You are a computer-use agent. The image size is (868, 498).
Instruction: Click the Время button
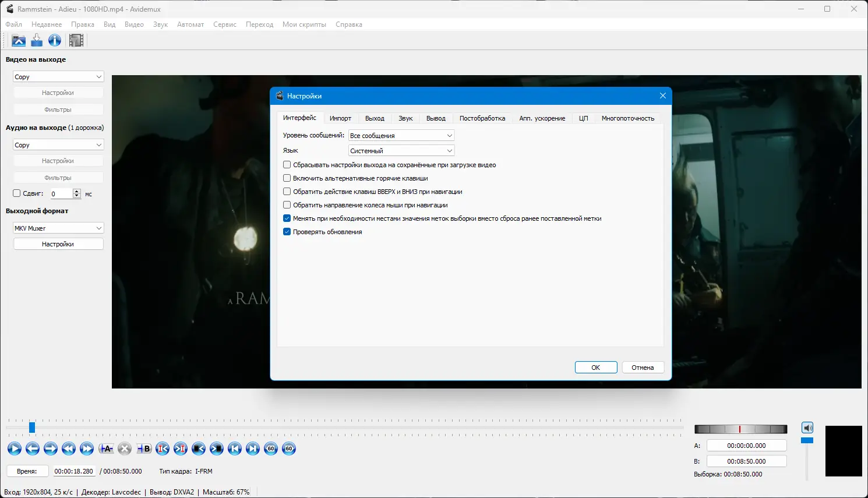[x=27, y=471]
